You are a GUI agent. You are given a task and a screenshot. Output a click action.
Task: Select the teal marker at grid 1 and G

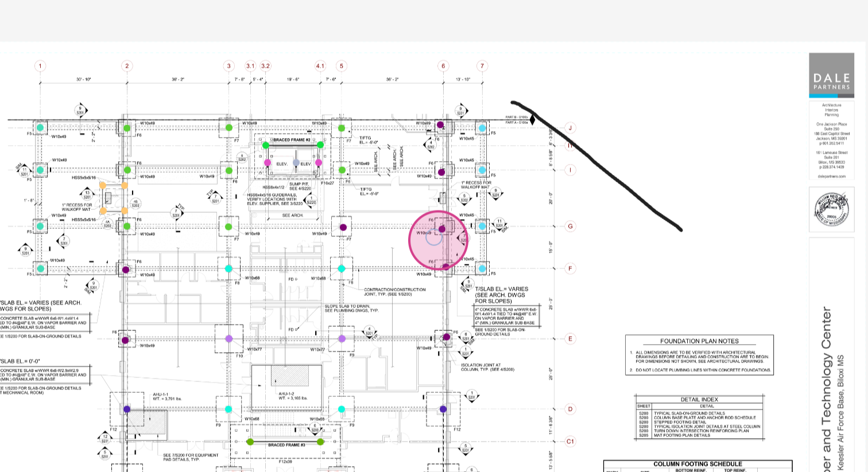coord(40,226)
